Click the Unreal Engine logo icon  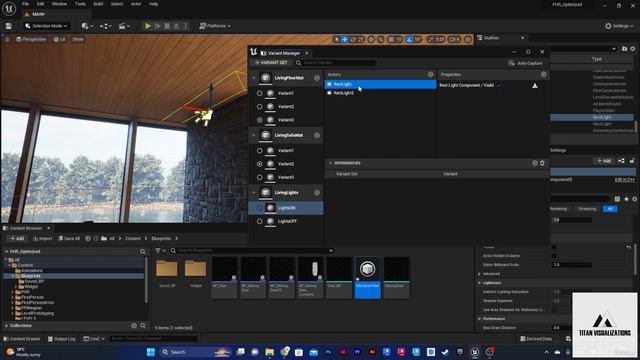pyautogui.click(x=9, y=8)
